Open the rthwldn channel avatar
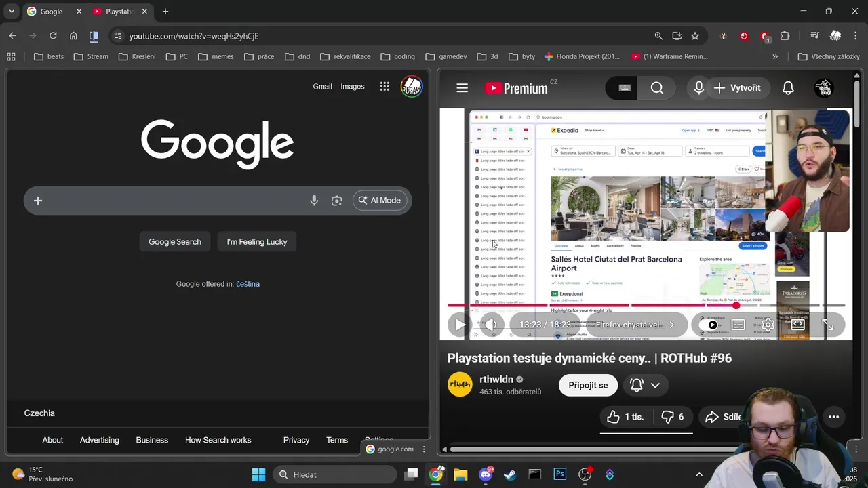 tap(460, 385)
